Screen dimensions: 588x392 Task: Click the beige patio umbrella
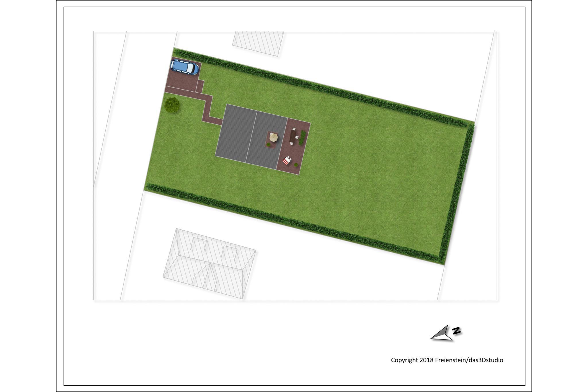click(x=273, y=137)
